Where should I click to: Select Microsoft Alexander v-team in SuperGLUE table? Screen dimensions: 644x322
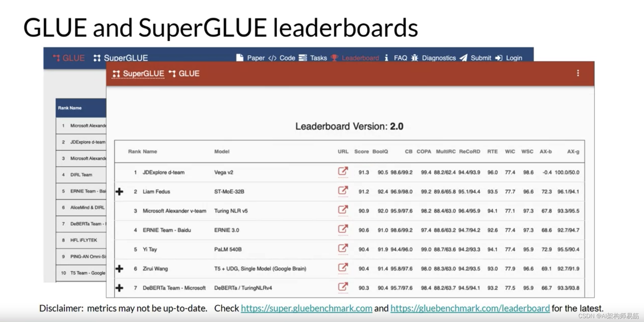click(174, 211)
